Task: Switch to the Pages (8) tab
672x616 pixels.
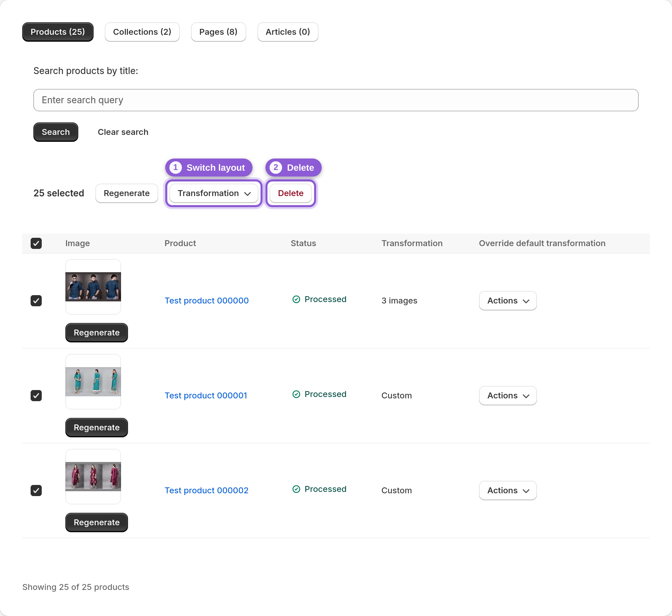Action: point(218,32)
